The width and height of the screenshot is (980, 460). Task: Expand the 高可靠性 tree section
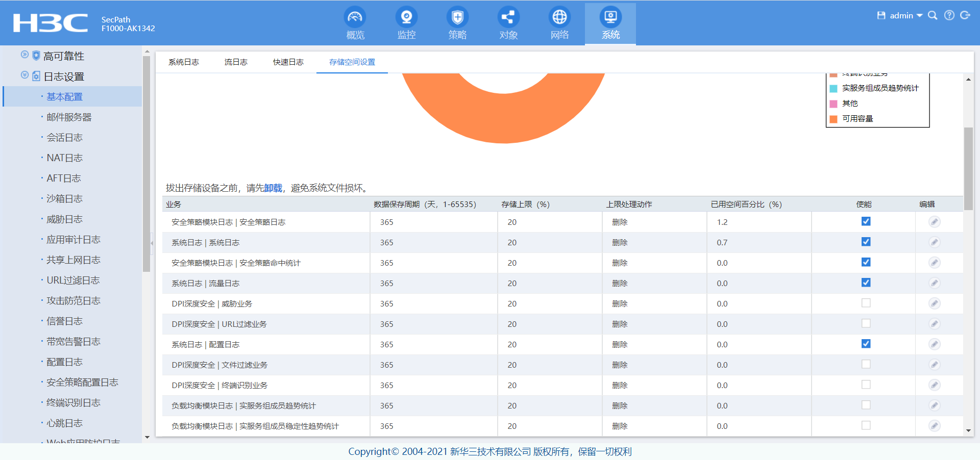[24, 55]
